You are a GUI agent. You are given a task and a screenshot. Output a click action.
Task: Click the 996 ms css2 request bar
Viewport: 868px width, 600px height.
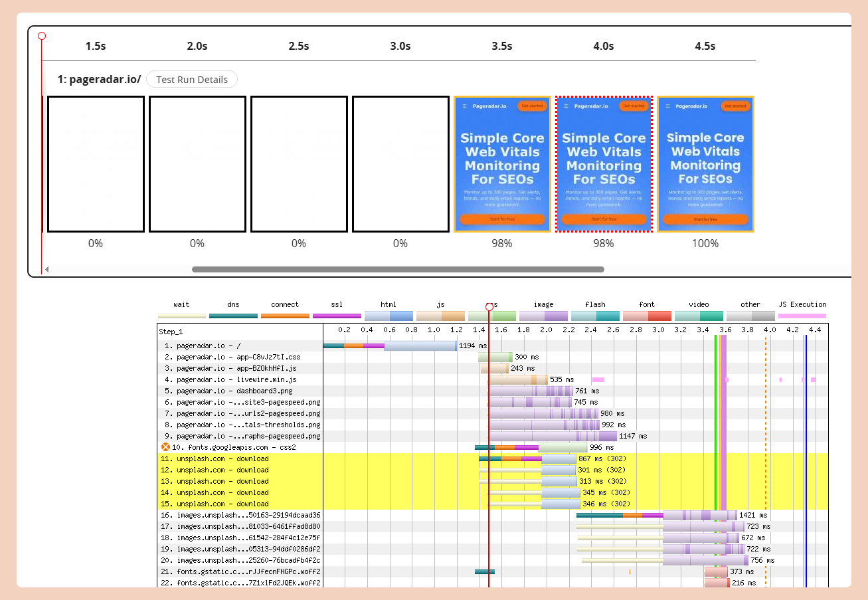(x=531, y=448)
